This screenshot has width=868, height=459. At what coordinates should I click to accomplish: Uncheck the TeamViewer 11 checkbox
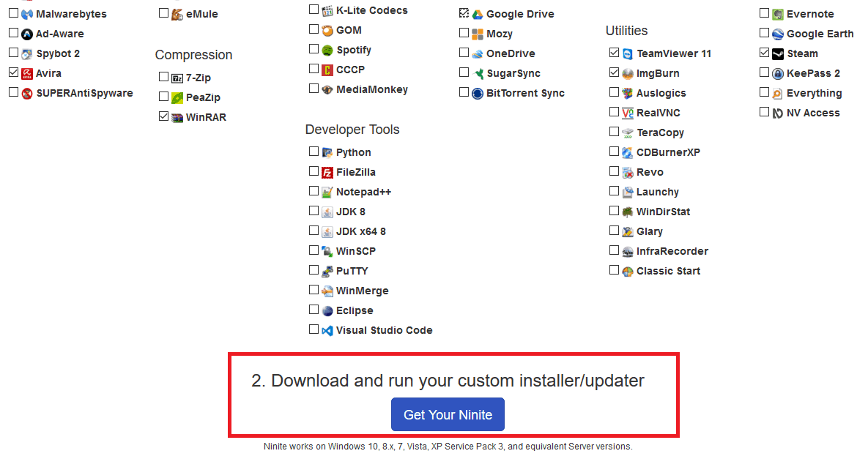pos(614,53)
